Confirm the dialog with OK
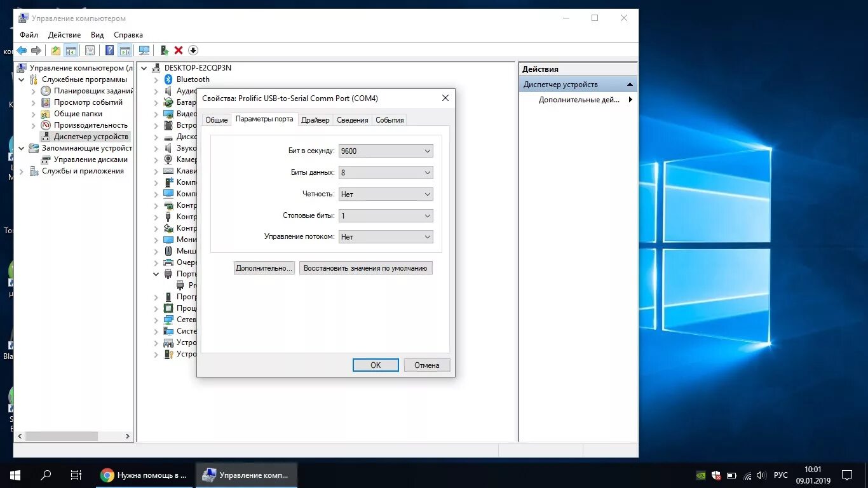Screen dimensions: 868x488 pos(376,365)
